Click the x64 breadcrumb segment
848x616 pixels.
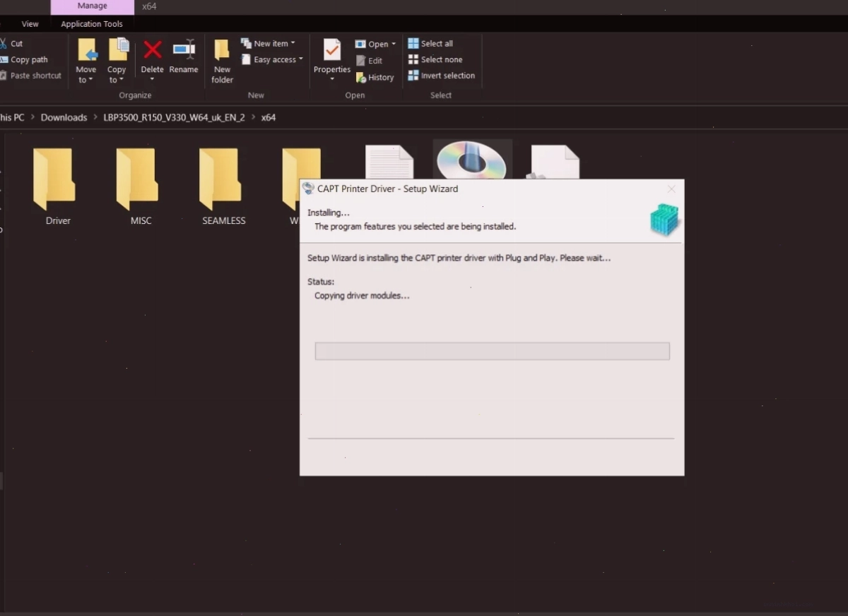point(269,117)
